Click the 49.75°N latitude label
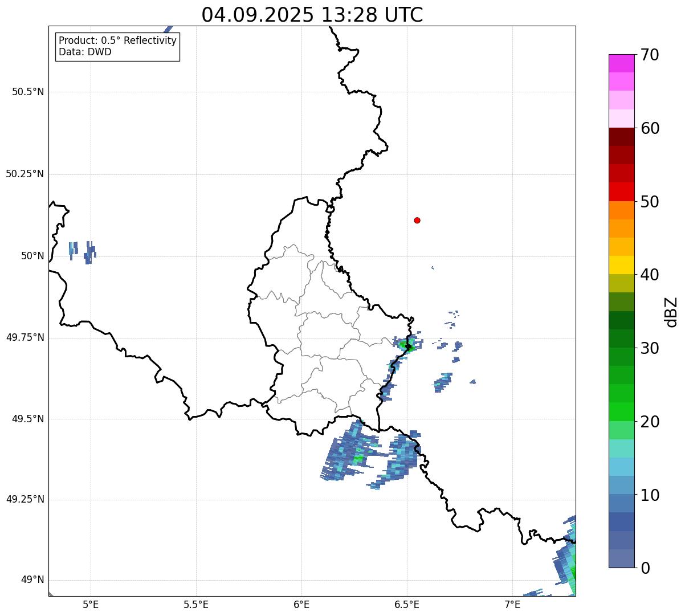This screenshot has height=616, width=685. (25, 337)
